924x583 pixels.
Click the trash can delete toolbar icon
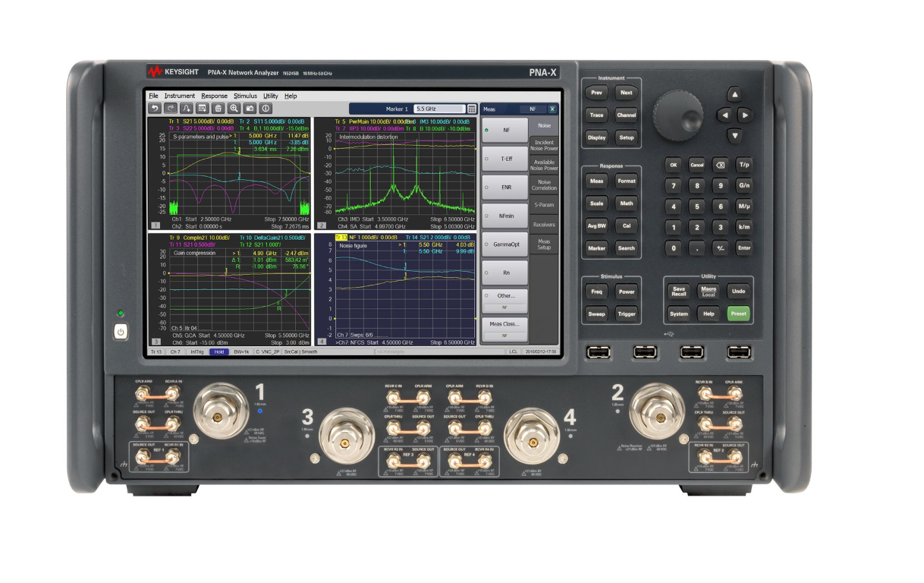(x=218, y=109)
